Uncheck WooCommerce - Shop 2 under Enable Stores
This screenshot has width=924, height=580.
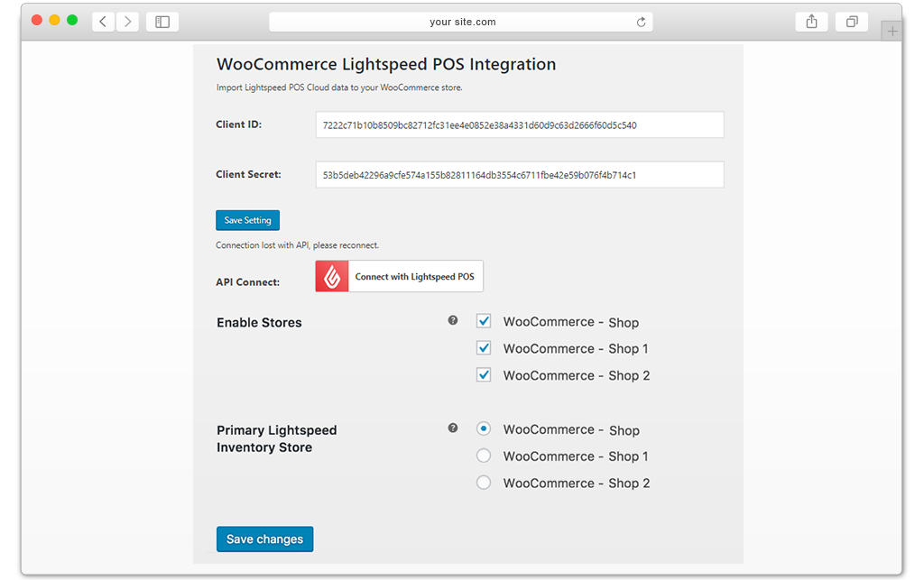pyautogui.click(x=484, y=374)
